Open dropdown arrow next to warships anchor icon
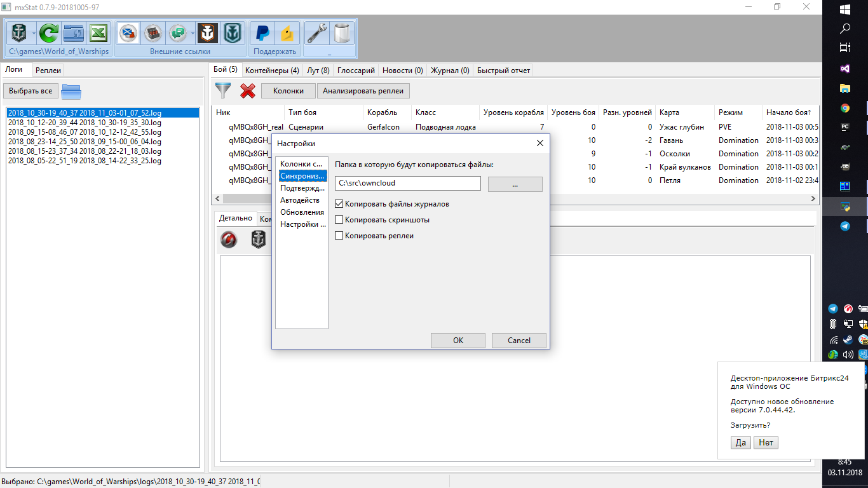The width and height of the screenshot is (868, 488). [x=34, y=33]
